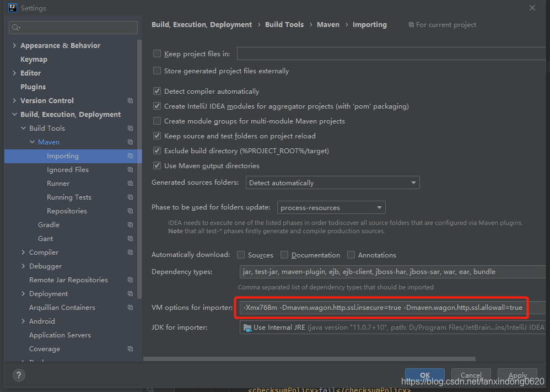
Task: Enable automatic download of Annotations
Action: [351, 255]
